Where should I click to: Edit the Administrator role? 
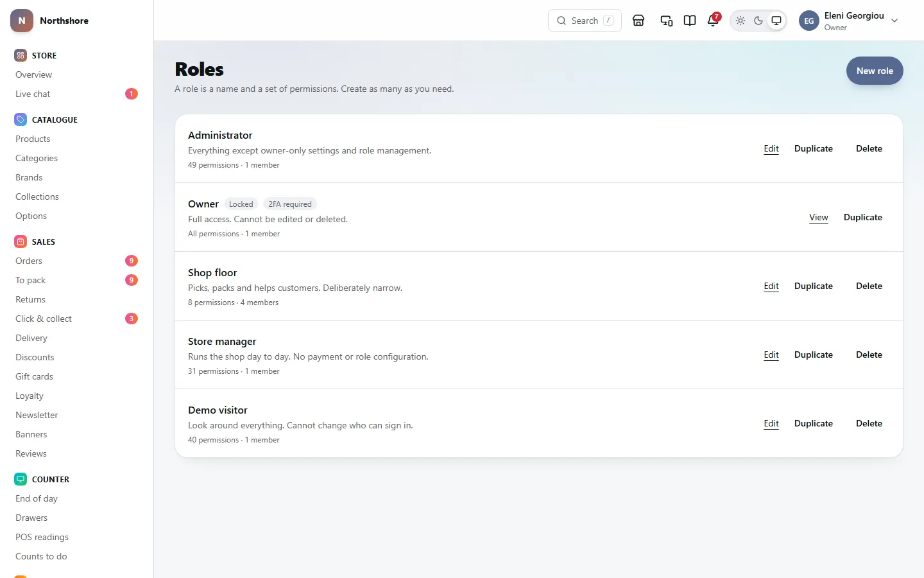point(771,148)
